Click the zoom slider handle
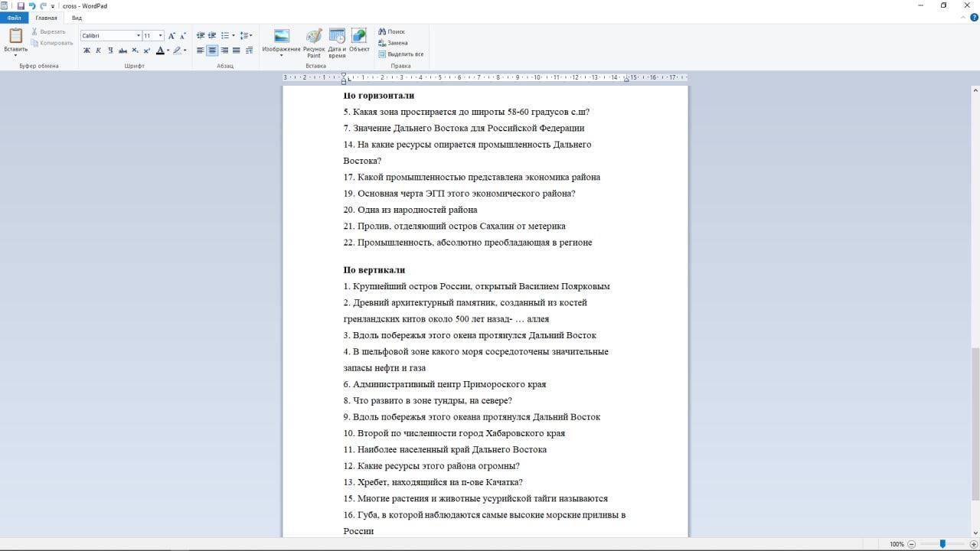This screenshot has height=551, width=980. [942, 544]
